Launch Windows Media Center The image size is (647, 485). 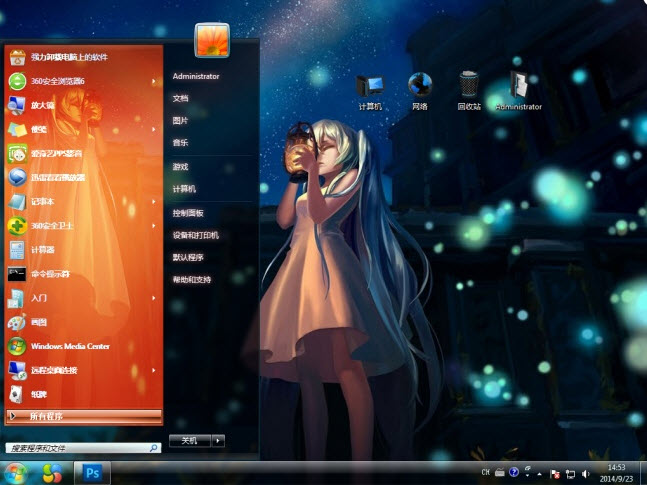pyautogui.click(x=70, y=346)
